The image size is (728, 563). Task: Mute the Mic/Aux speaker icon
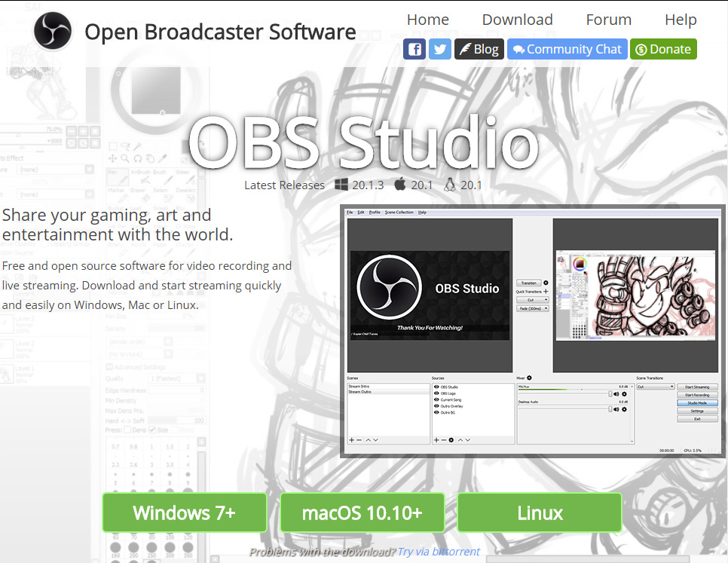[616, 394]
